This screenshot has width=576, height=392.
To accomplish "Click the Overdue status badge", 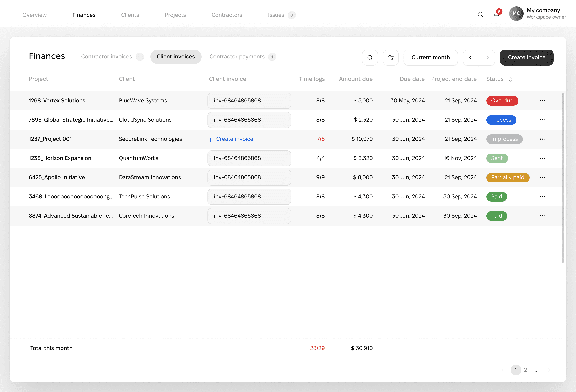I will pos(502,101).
